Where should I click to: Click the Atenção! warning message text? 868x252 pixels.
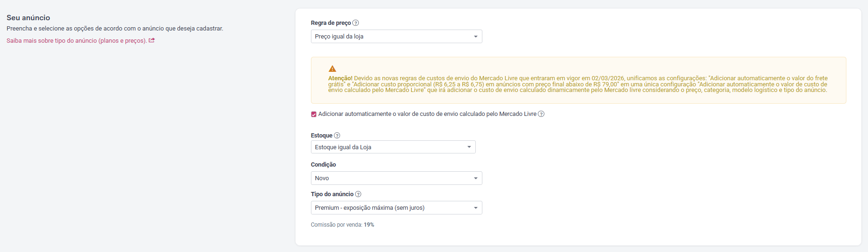coord(578,84)
